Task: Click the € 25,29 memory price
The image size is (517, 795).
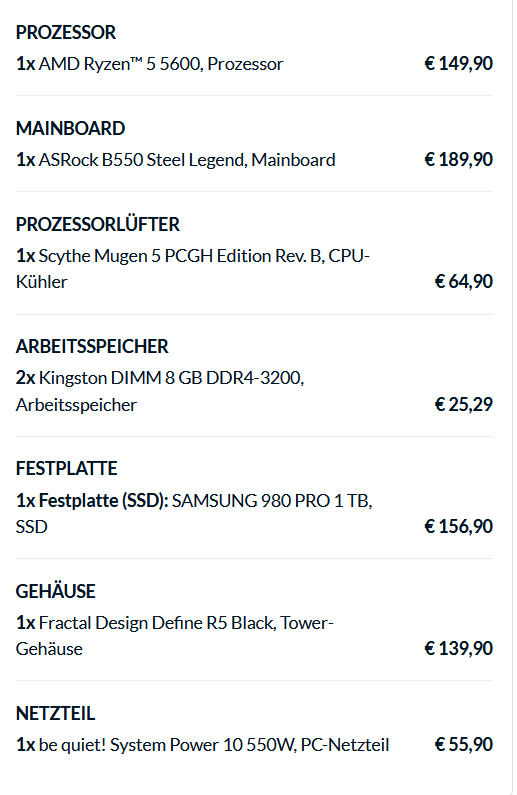Action: point(464,404)
